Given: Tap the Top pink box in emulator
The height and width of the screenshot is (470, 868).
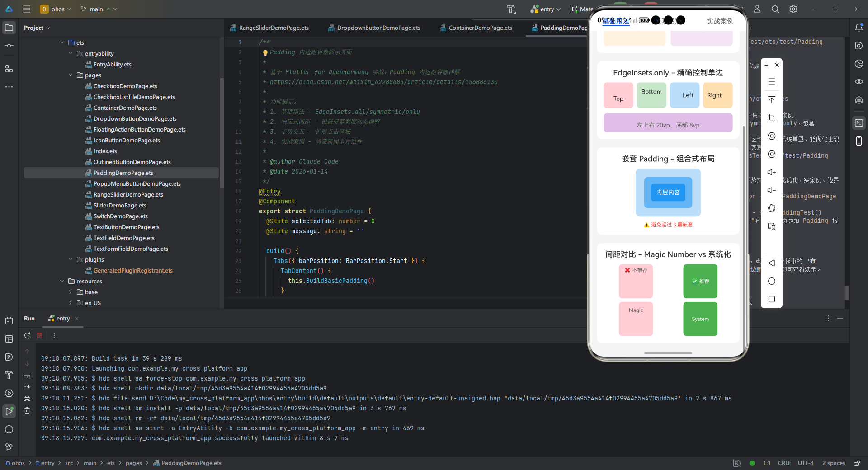Looking at the screenshot, I should 618,95.
